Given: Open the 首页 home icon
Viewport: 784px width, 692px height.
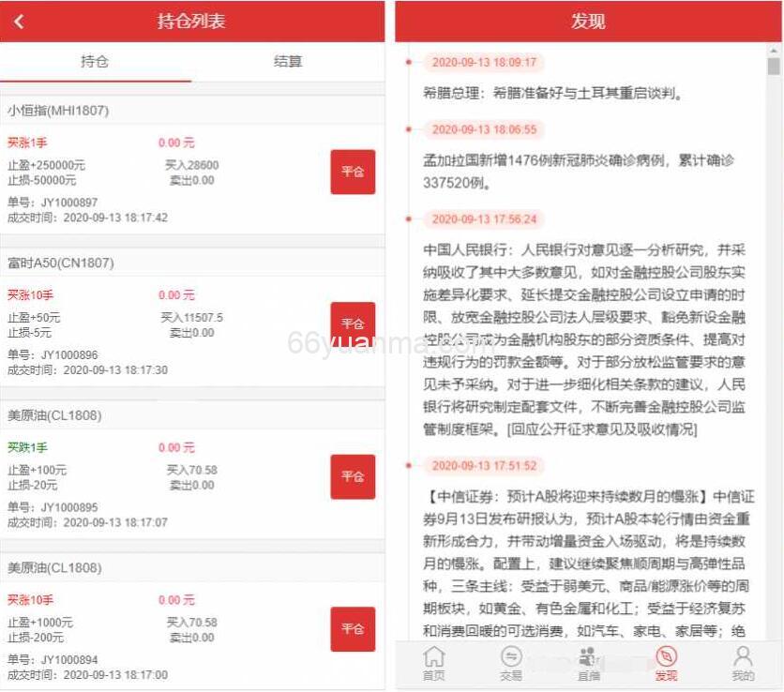Looking at the screenshot, I should pyautogui.click(x=433, y=666).
